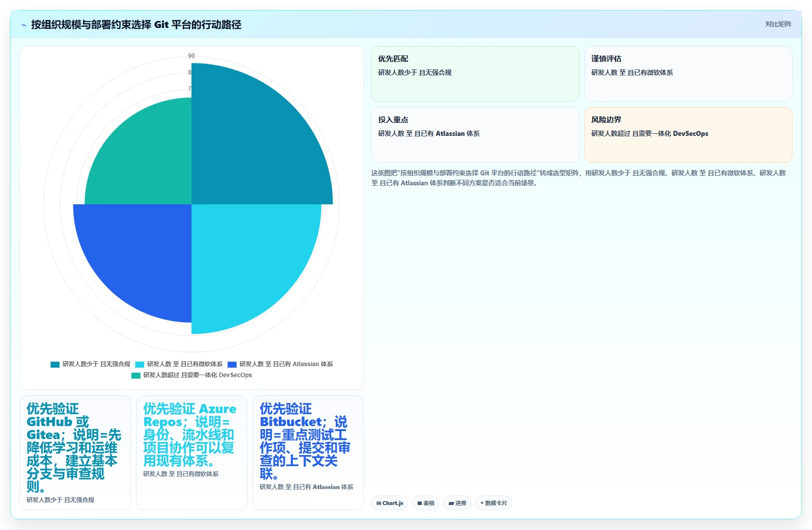The width and height of the screenshot is (812, 530).
Task: Click the 对比矩阵 label in the header
Action: pos(778,24)
